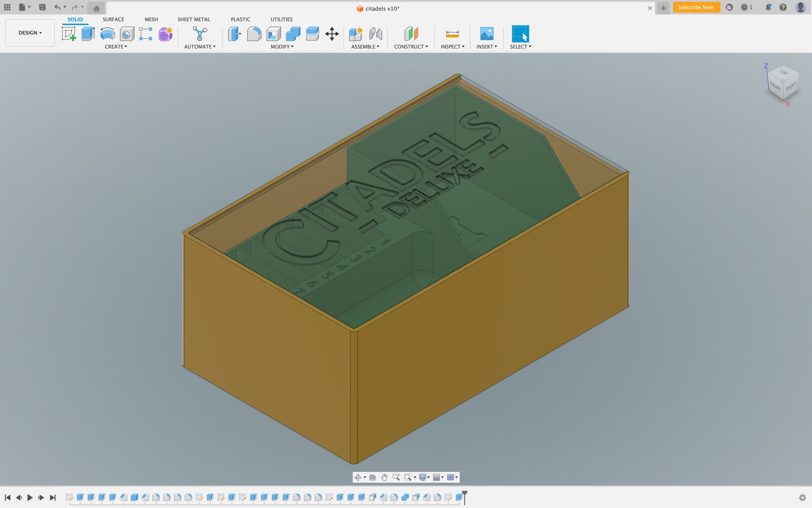This screenshot has width=812, height=508.
Task: Open the SURFACE tab
Action: click(x=113, y=19)
